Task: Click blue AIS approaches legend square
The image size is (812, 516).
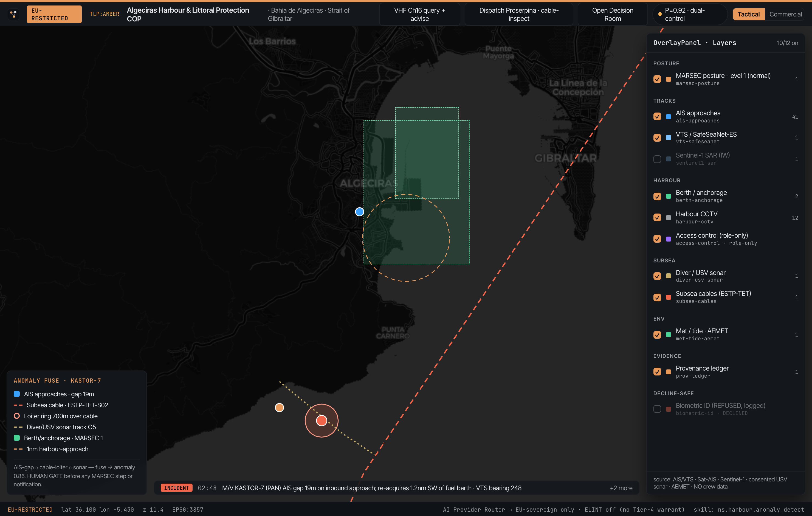Action: point(16,394)
